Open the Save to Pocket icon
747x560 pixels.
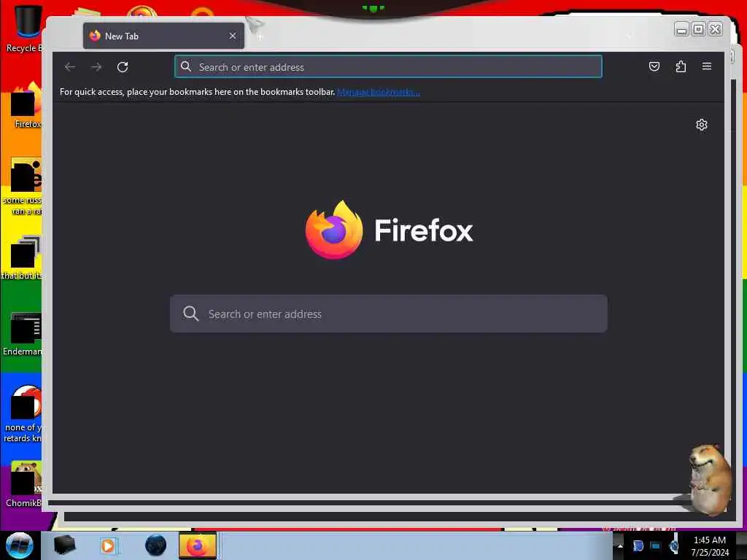654,66
